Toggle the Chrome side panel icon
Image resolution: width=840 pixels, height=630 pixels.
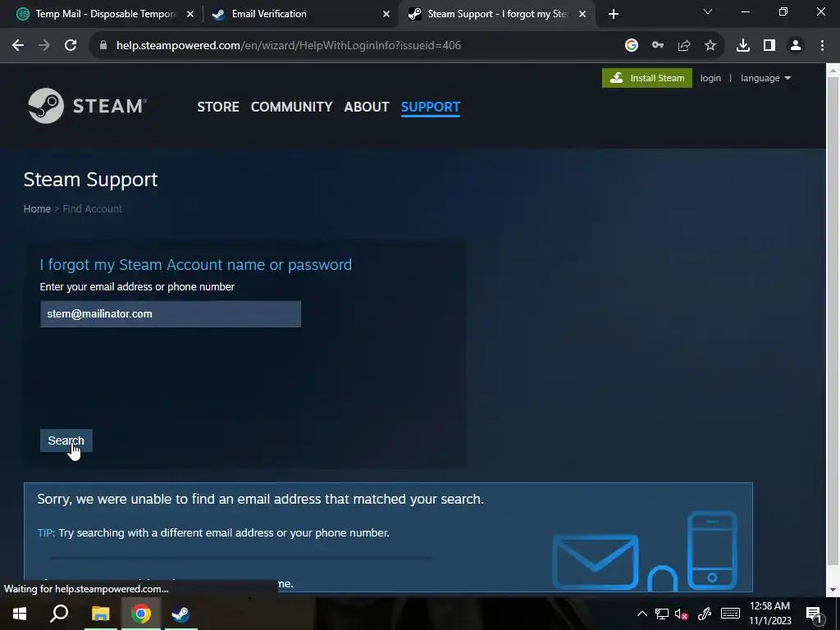(769, 46)
